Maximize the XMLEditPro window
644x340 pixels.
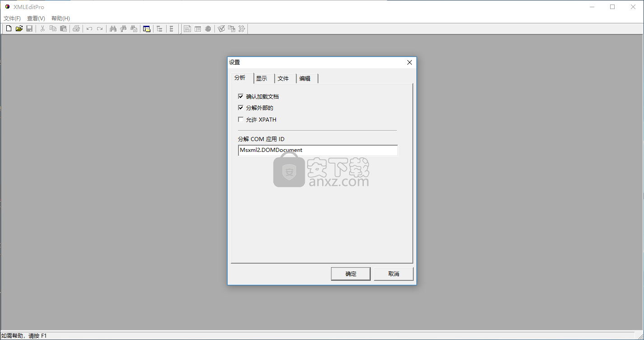point(612,7)
